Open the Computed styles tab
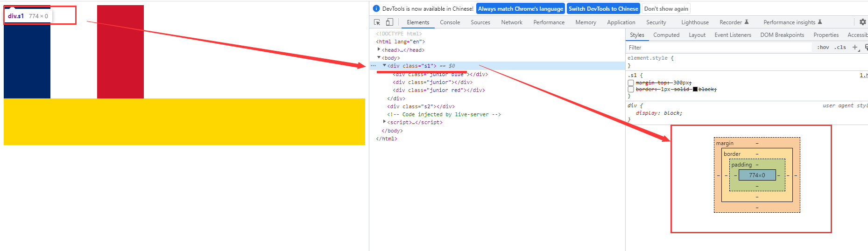This screenshot has width=868, height=251. coord(666,35)
